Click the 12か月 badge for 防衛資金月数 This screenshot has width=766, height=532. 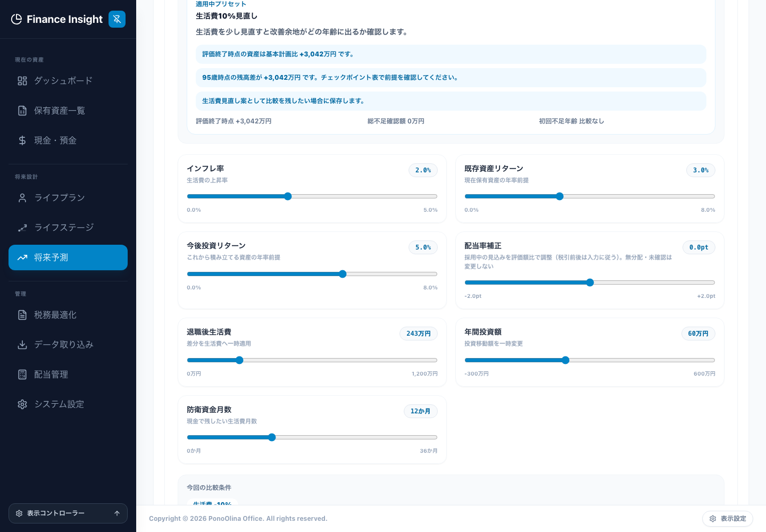pyautogui.click(x=421, y=411)
